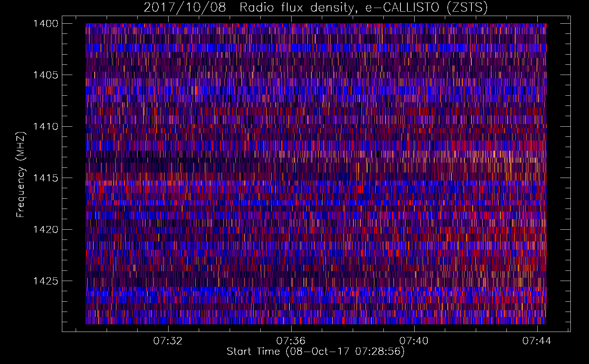Select the 1405 frequency axis label
Screen dimensions: 589x364
click(x=46, y=75)
